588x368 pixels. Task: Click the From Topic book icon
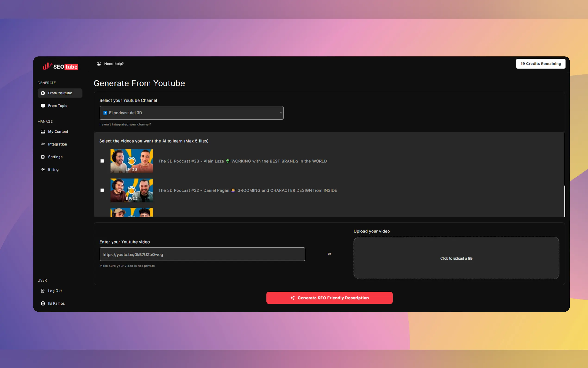(x=43, y=106)
